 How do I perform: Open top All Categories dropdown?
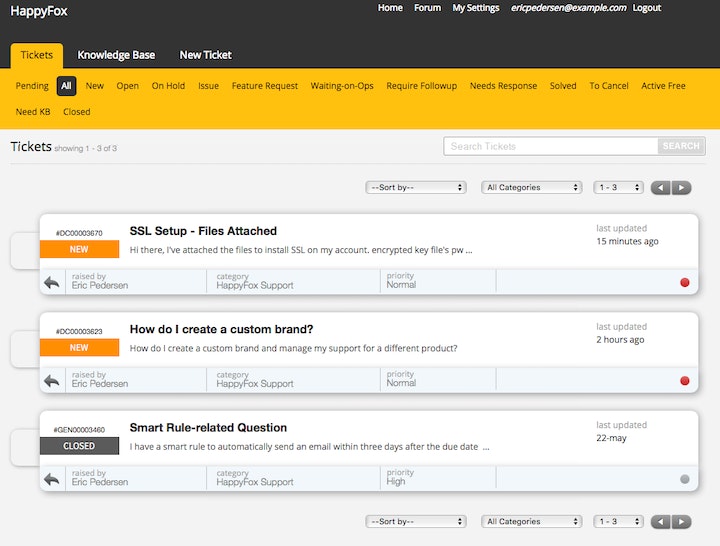532,187
